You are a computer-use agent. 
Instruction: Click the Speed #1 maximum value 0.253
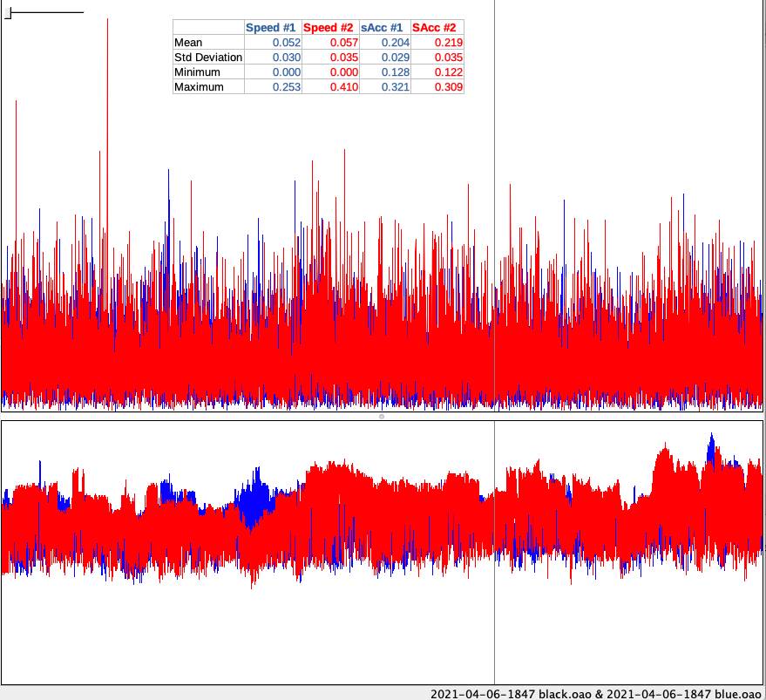pyautogui.click(x=286, y=87)
